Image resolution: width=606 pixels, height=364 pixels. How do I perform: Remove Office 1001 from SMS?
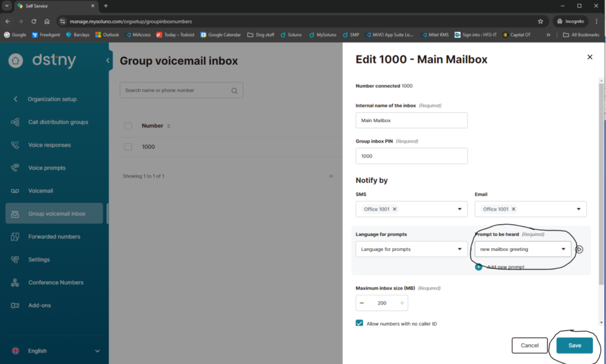(394, 209)
